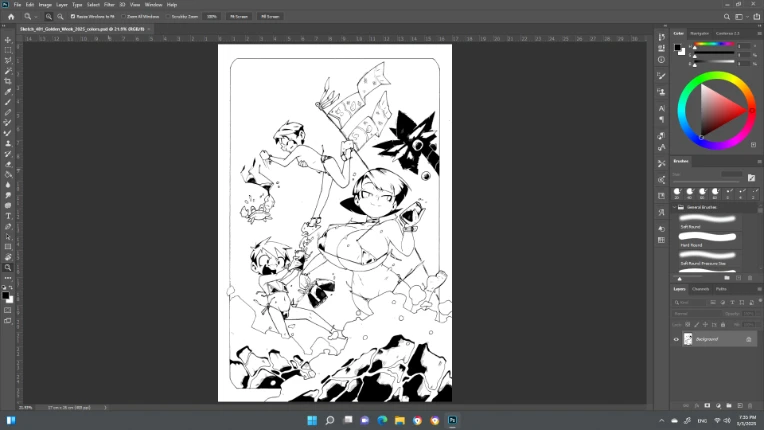Image resolution: width=764 pixels, height=430 pixels.
Task: Select the Eraser tool
Action: pos(8,164)
